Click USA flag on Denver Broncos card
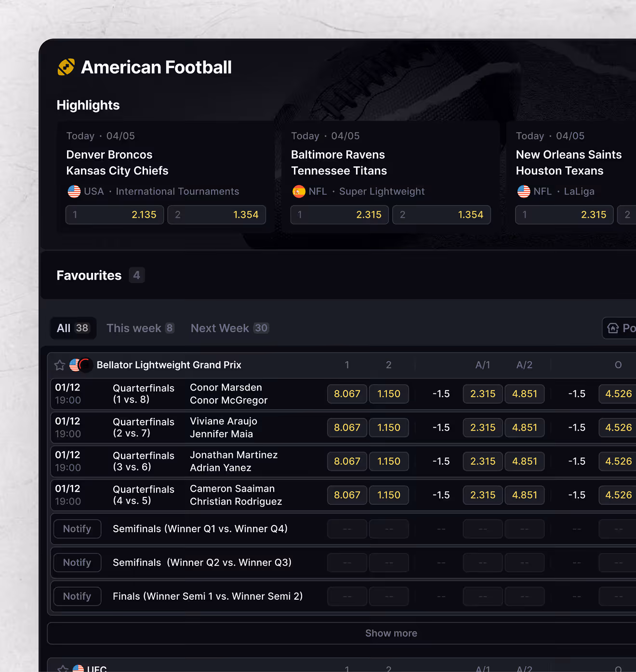636x672 pixels. [74, 191]
